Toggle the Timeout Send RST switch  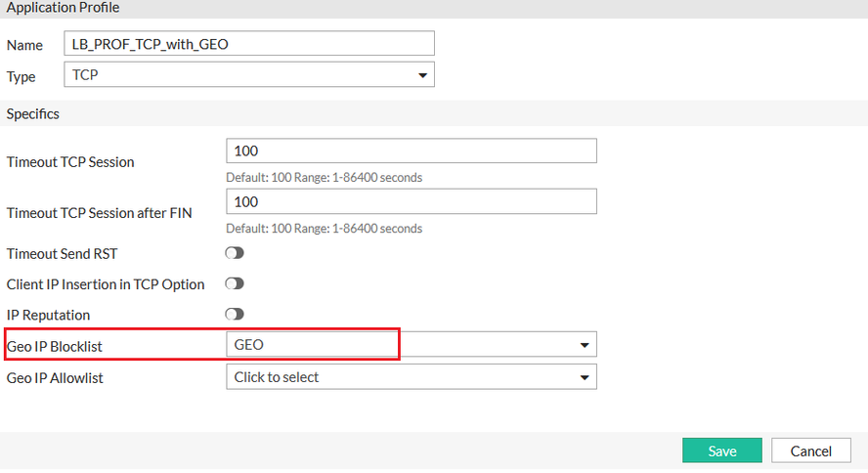[235, 253]
